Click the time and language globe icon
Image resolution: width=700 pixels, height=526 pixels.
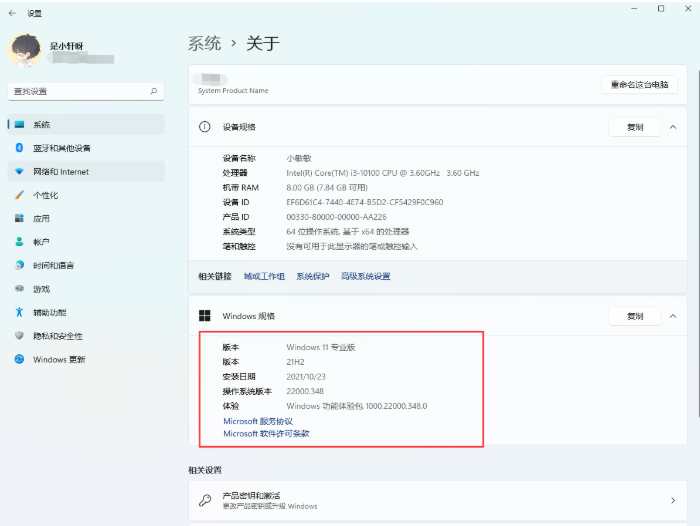coord(19,265)
